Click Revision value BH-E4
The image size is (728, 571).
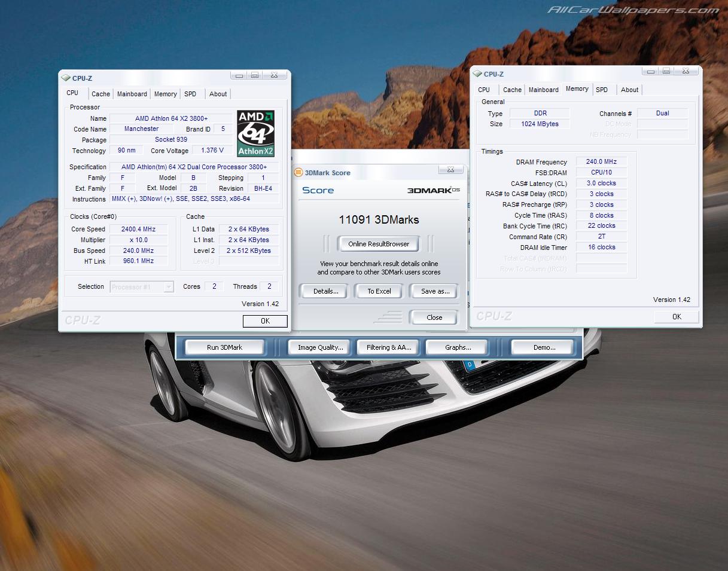pyautogui.click(x=263, y=188)
